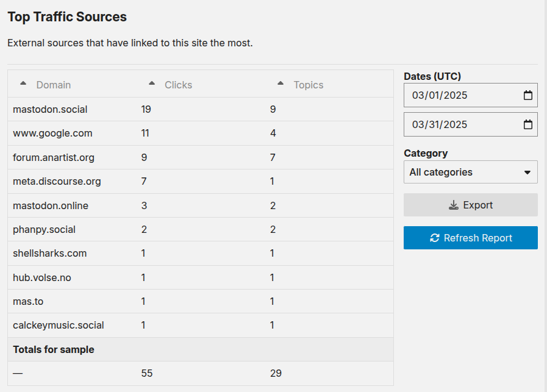The image size is (547, 392).
Task: Sort table by Domain column header
Action: click(54, 85)
